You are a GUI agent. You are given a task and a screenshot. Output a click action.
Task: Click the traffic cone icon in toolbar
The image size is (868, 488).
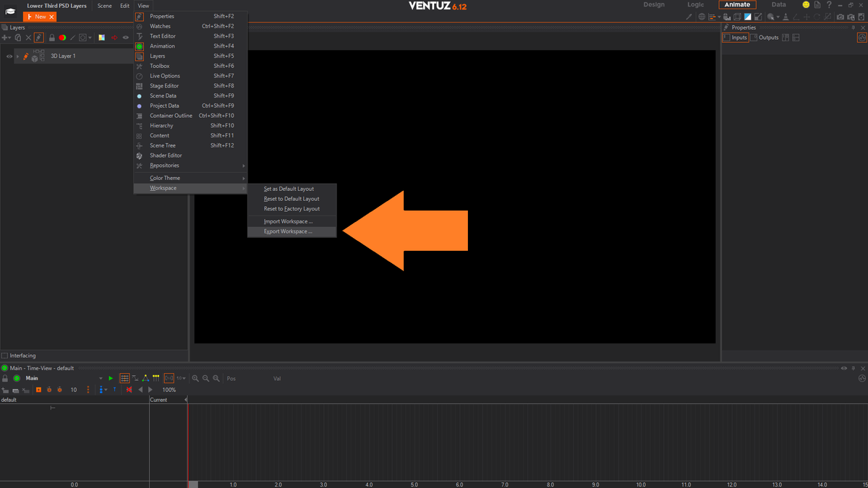click(x=786, y=17)
